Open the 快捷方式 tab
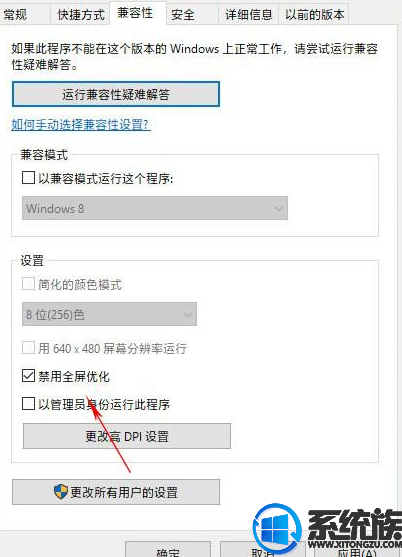The image size is (402, 557). coord(81,15)
